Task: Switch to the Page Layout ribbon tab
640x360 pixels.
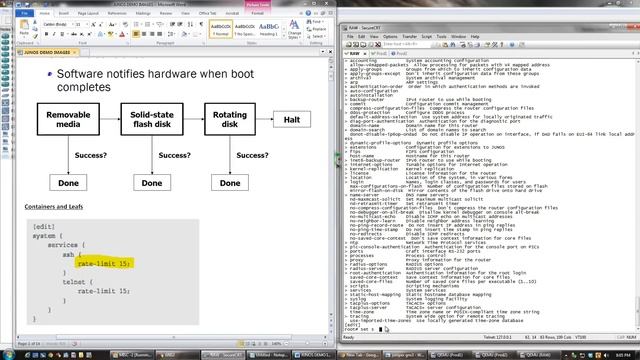Action: click(x=88, y=13)
